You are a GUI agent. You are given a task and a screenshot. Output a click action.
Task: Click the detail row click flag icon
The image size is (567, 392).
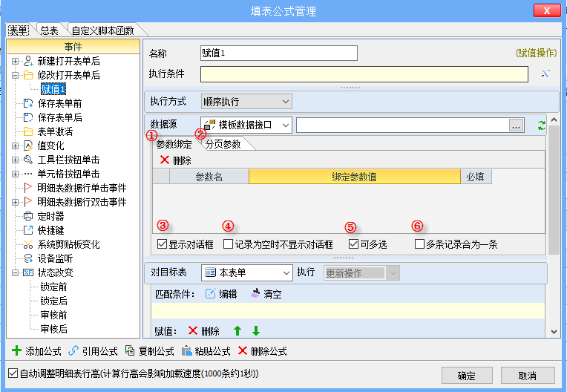(28, 187)
